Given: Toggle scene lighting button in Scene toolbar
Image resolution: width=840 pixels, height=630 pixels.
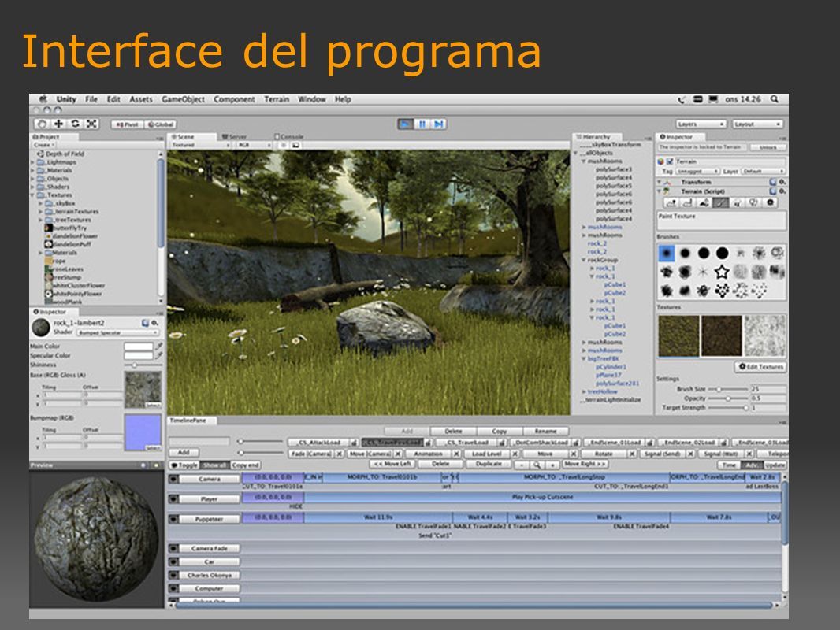Looking at the screenshot, I should coord(284,145).
